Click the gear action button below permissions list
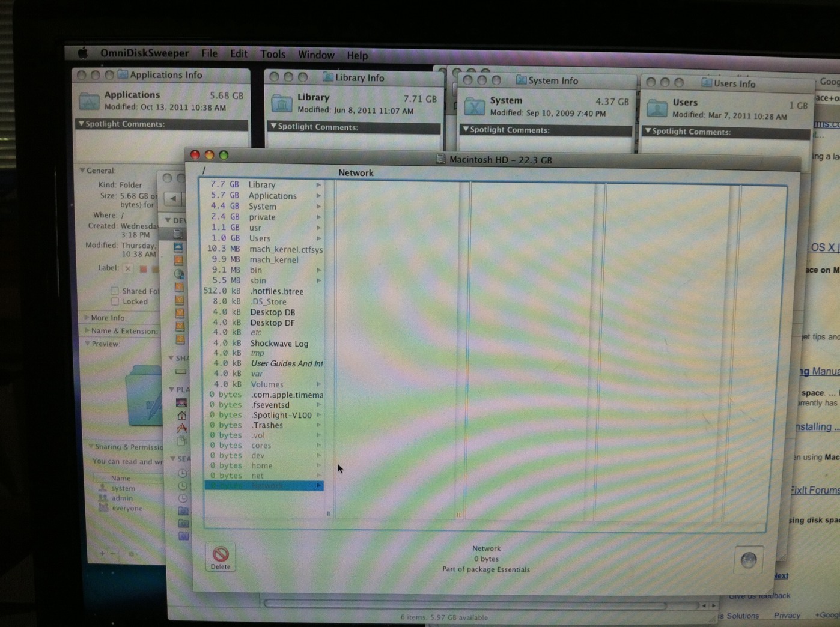Screen dimensions: 840x627 131,554
